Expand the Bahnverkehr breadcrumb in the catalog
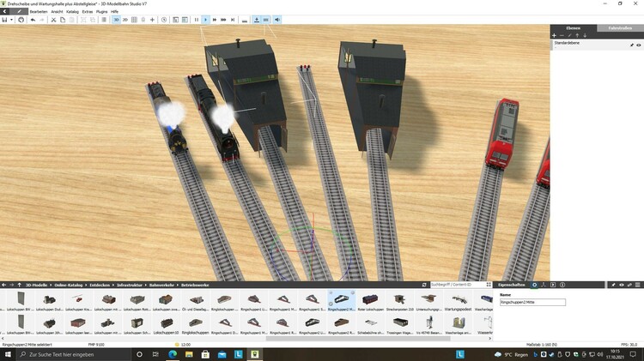Image resolution: width=644 pixels, height=361 pixels. (x=161, y=284)
